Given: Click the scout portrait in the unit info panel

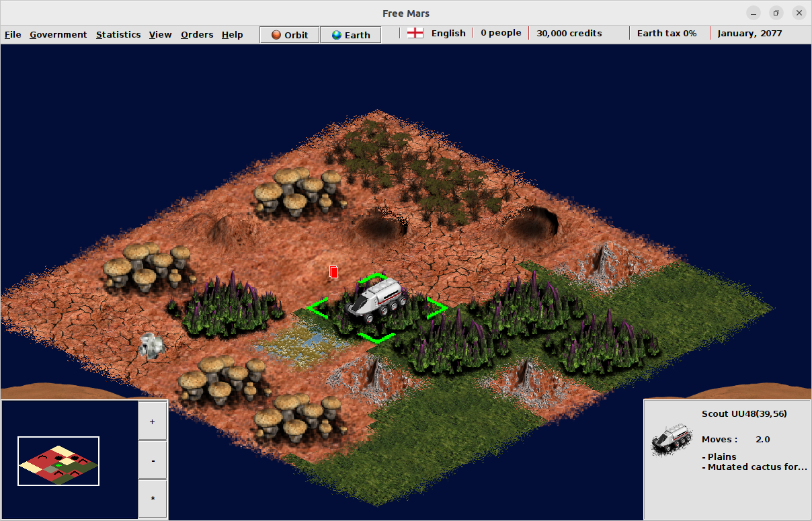Looking at the screenshot, I should [x=672, y=439].
